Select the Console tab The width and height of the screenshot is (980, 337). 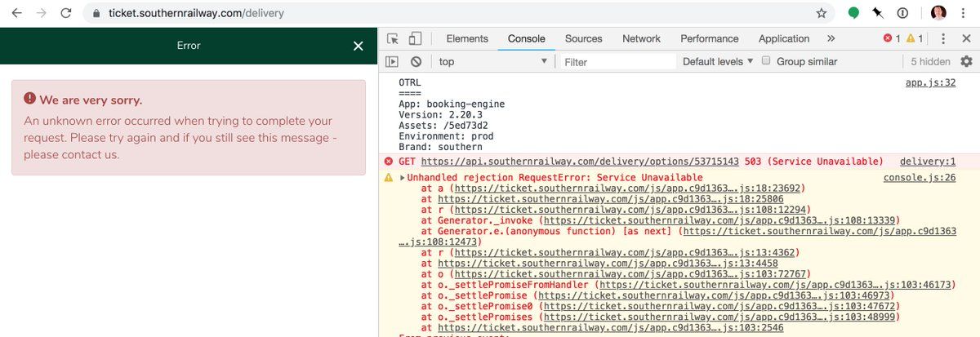tap(526, 38)
